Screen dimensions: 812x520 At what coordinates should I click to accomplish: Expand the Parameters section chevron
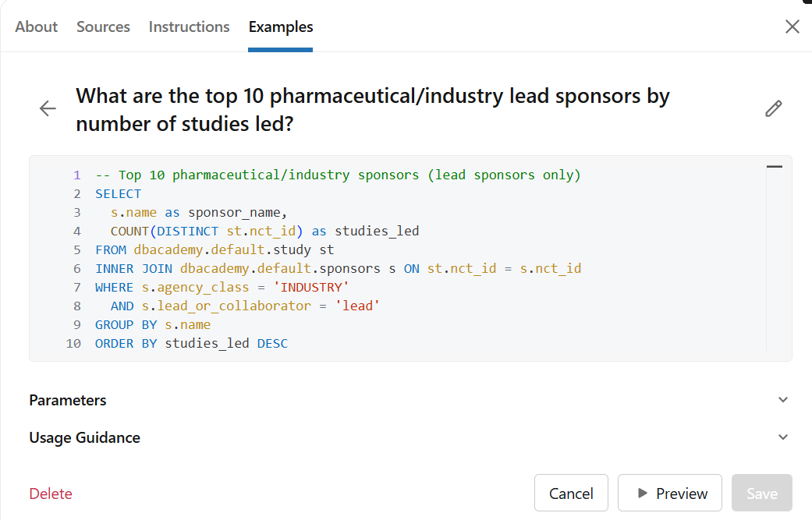[x=783, y=400]
